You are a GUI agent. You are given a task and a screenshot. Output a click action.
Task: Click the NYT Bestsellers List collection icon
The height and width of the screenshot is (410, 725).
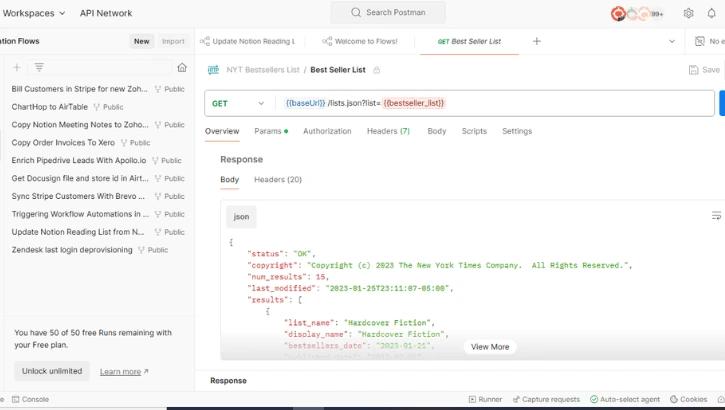pos(213,70)
